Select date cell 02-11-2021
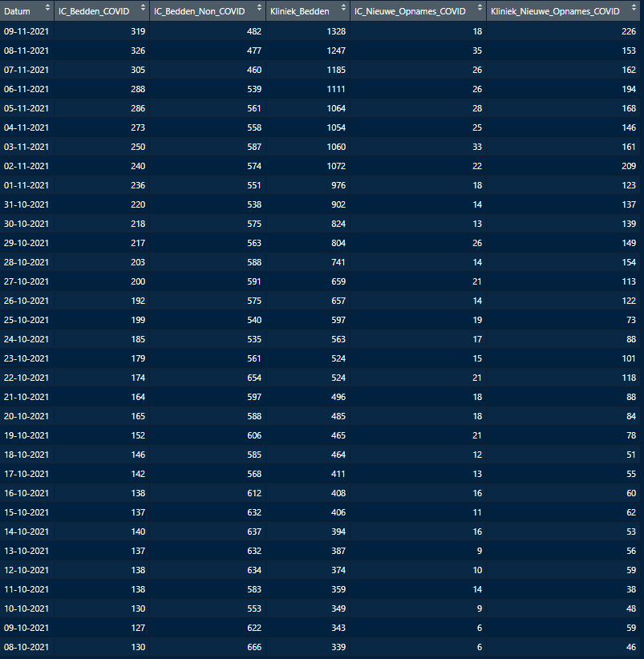This screenshot has width=644, height=659. [26, 166]
